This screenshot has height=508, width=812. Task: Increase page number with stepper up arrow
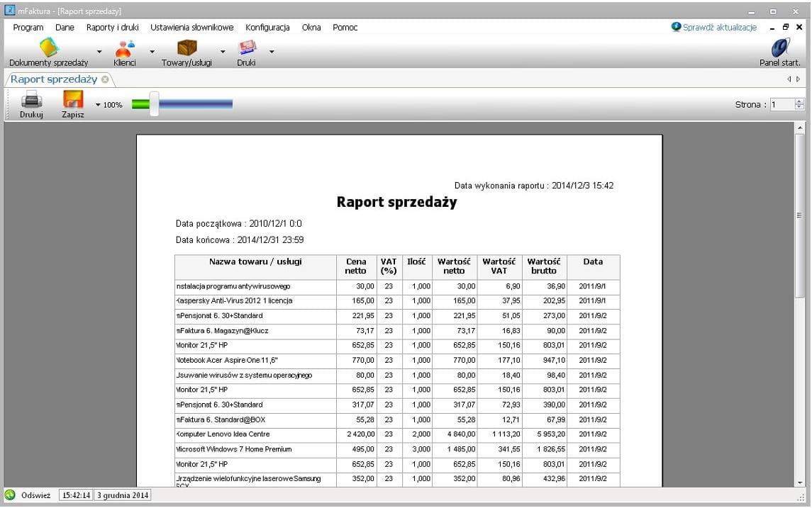800,101
